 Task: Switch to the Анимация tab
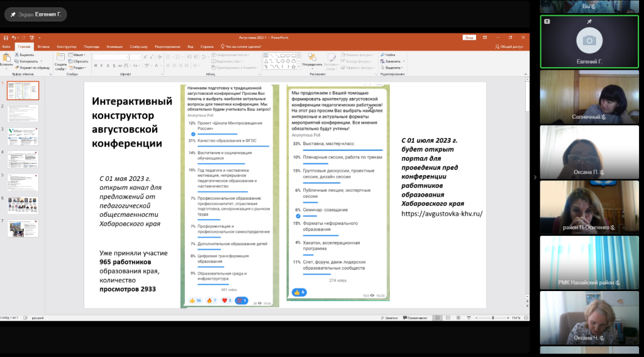(114, 47)
